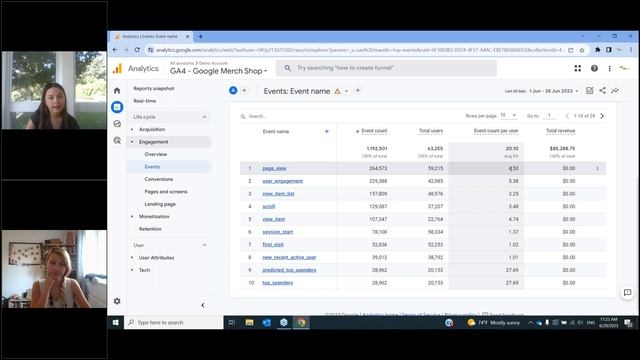The image size is (640, 360).
Task: Open the Home icon in Analytics sidebar
Action: point(117,91)
